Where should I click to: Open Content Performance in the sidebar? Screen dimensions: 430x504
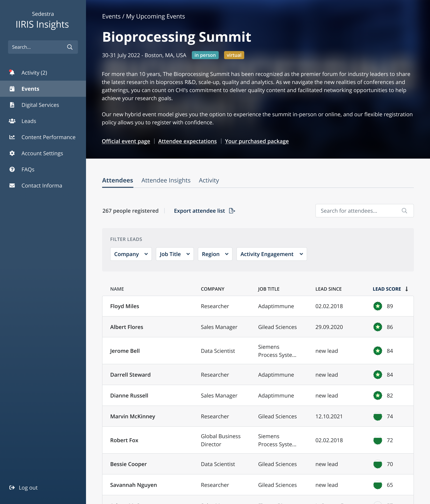[43, 137]
